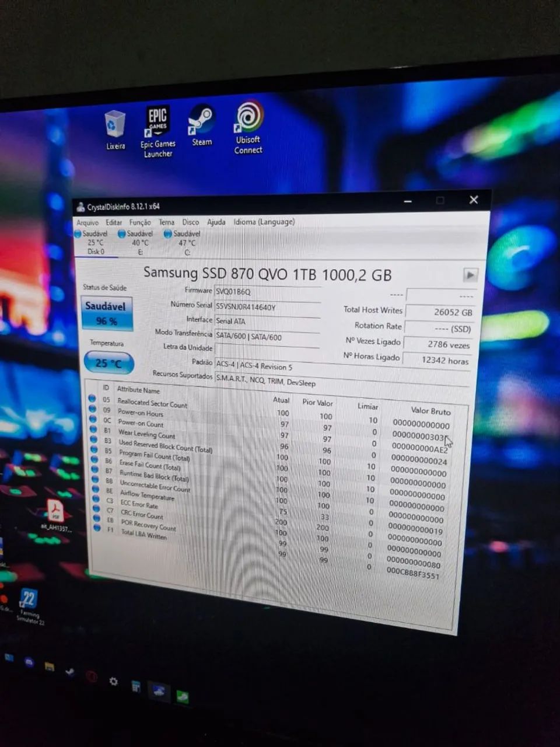Open Discord from the taskbar

29,662
